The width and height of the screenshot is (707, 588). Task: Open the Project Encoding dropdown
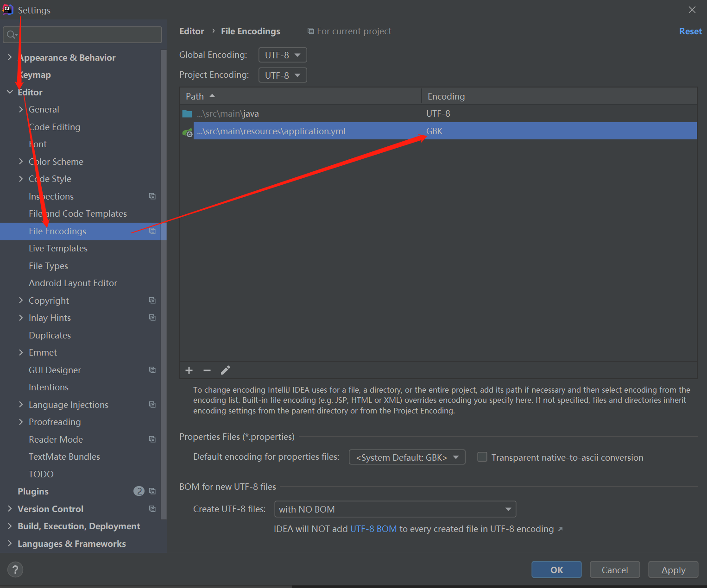pos(283,75)
